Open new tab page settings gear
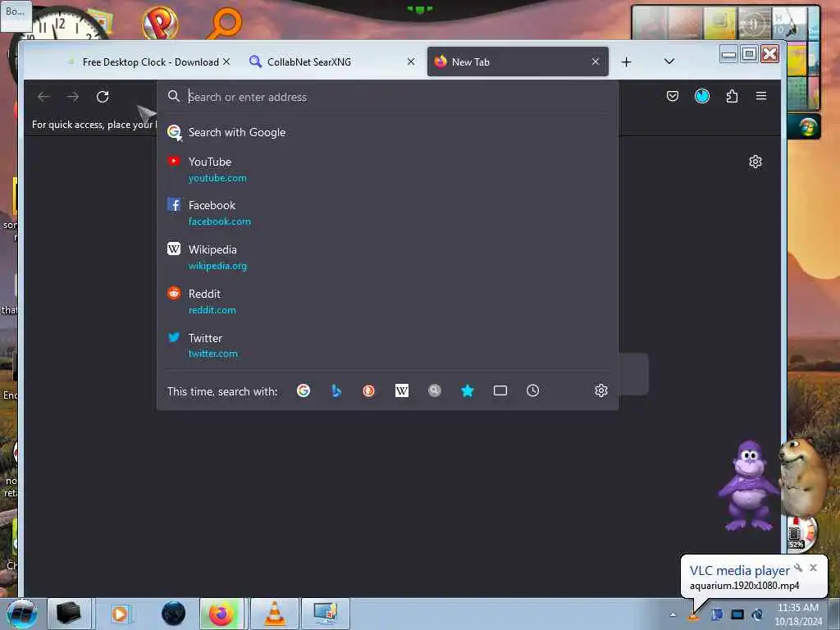 point(756,162)
